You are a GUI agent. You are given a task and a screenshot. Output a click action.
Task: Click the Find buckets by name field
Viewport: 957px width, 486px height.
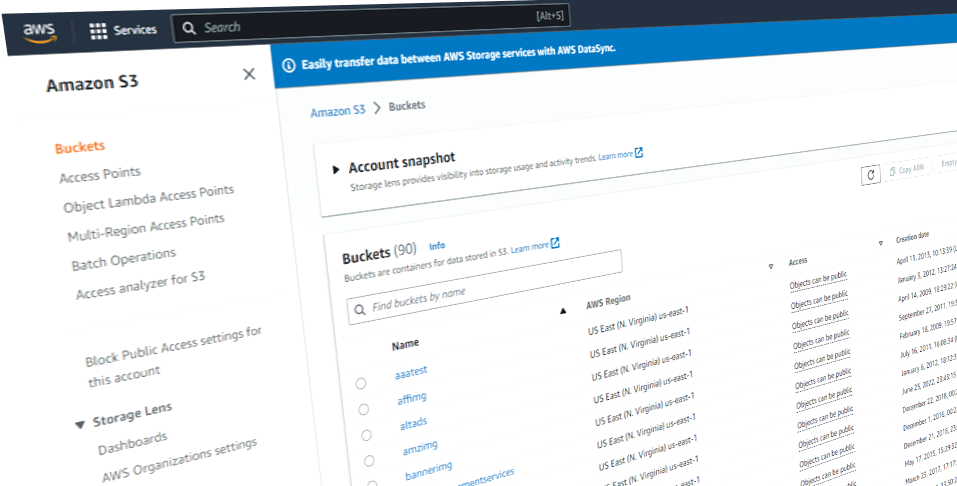[485, 287]
